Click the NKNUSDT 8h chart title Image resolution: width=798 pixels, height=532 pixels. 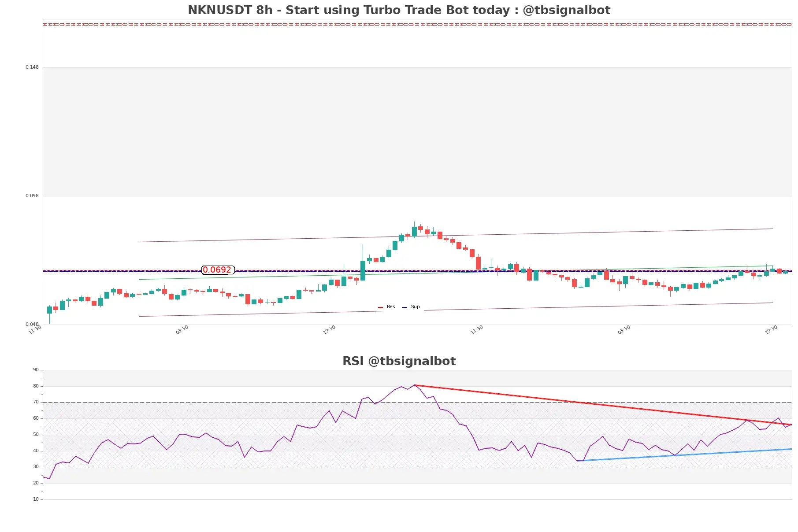(x=399, y=10)
